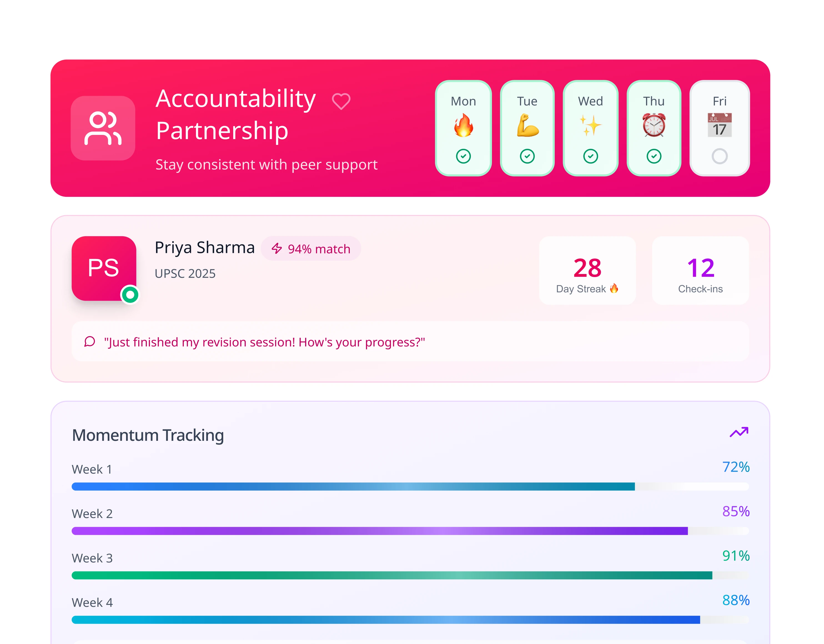
Task: Open Priya Sharma's profile name
Action: [205, 248]
